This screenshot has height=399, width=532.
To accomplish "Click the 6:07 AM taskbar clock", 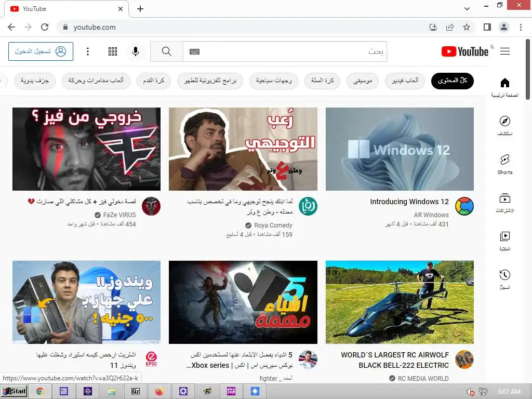I will (509, 392).
